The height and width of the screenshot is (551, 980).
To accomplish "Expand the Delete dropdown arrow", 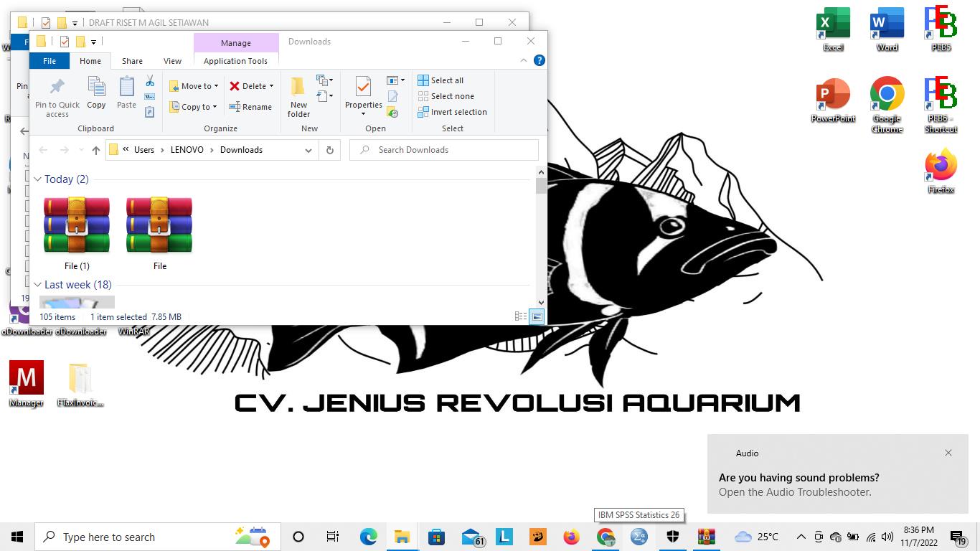I will coord(271,86).
